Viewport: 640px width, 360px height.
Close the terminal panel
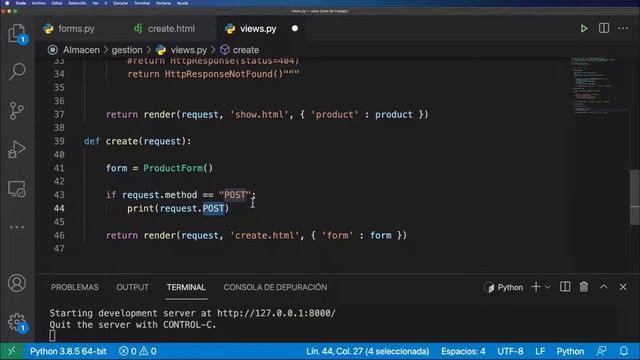[x=623, y=287]
